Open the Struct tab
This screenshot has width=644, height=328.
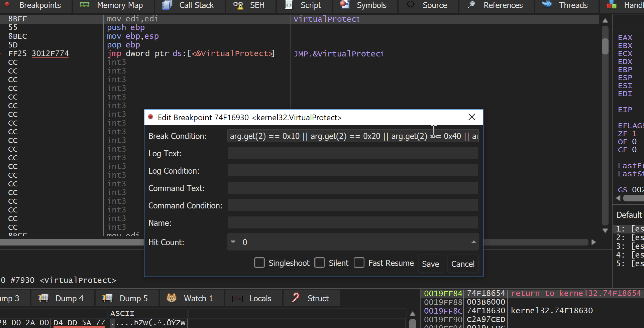click(x=312, y=298)
